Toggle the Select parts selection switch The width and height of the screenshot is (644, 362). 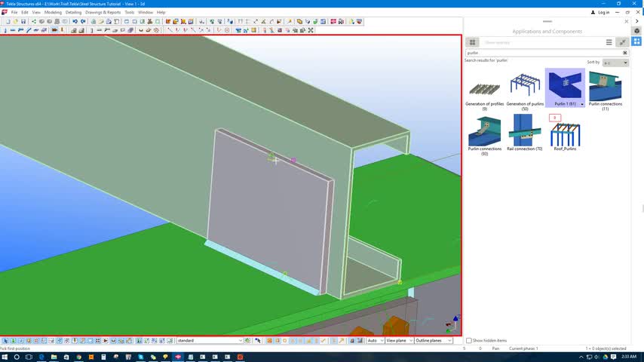click(21, 340)
